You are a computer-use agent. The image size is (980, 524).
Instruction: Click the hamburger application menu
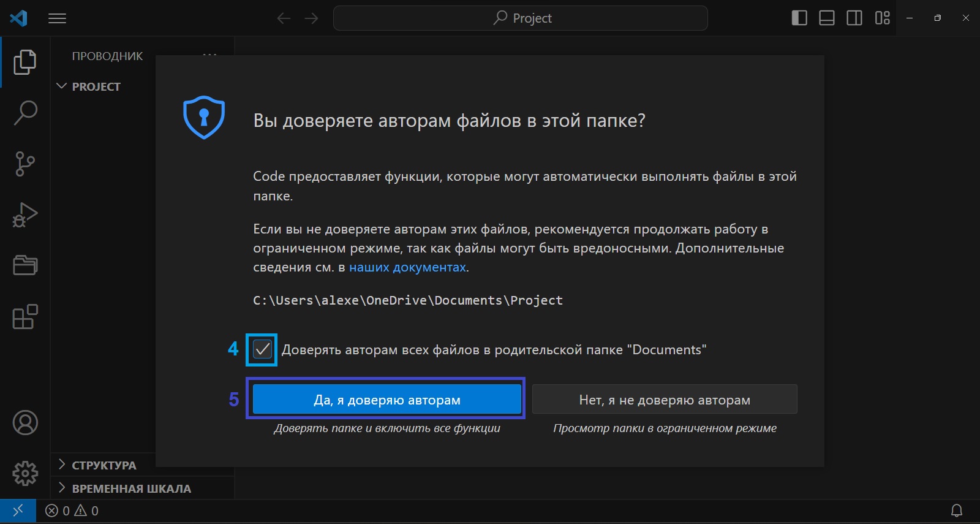(57, 18)
